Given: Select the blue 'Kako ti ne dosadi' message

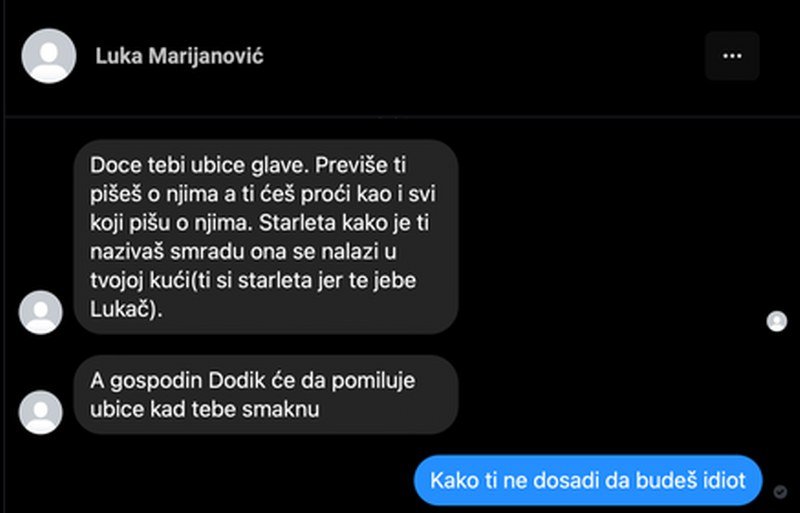Looking at the screenshot, I should pyautogui.click(x=588, y=480).
